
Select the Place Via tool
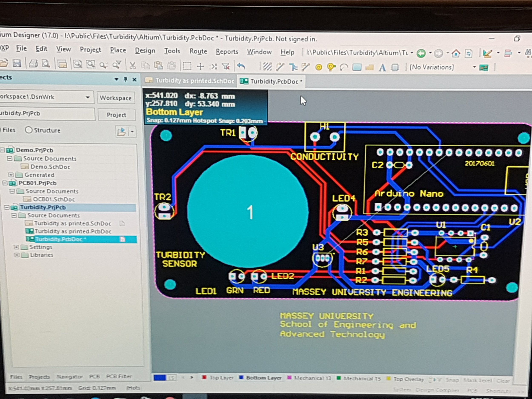click(x=331, y=67)
